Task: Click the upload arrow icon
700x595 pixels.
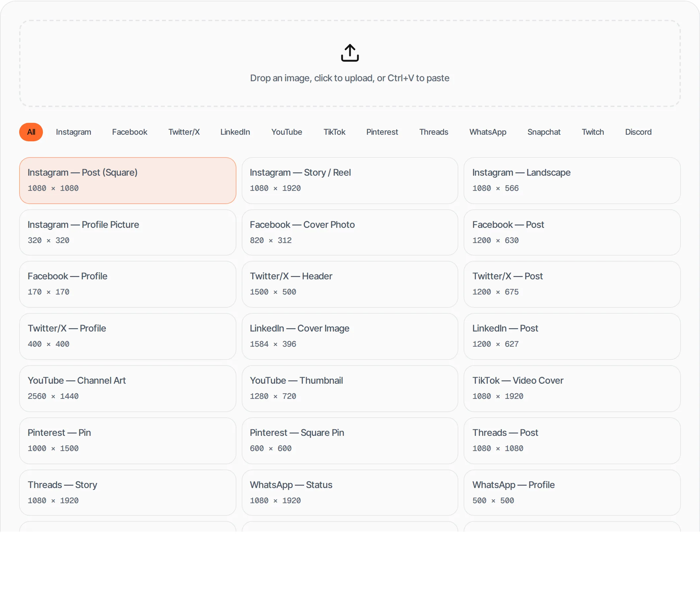Action: pos(350,53)
